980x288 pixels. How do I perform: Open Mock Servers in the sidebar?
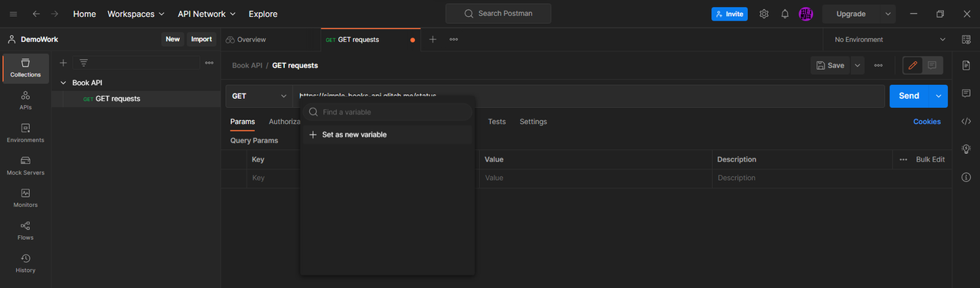[25, 165]
